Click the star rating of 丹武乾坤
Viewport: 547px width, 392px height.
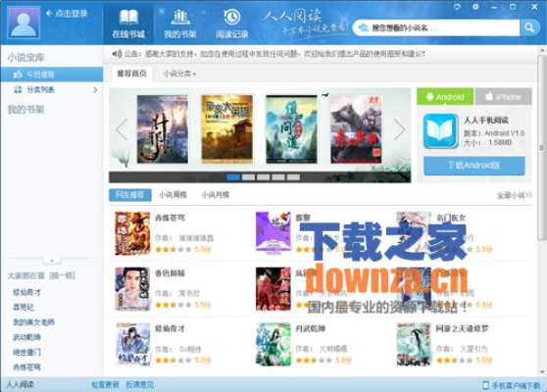(314, 360)
